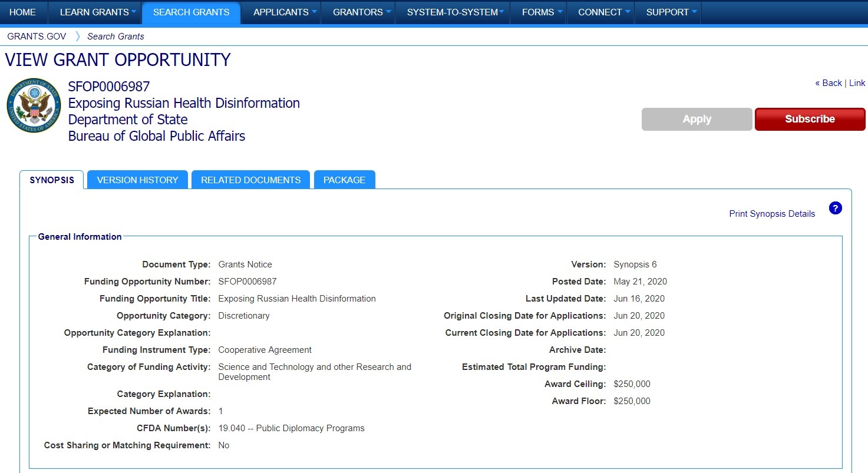
Task: Click the posted date May 21, 2020
Action: coord(641,282)
